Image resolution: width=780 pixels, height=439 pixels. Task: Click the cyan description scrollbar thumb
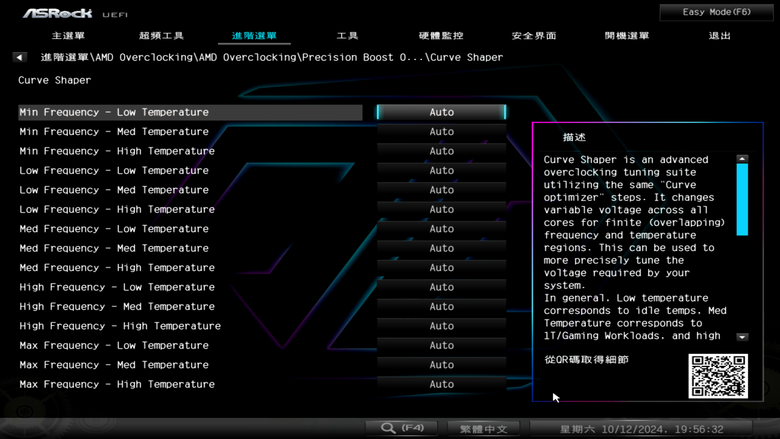(x=742, y=199)
